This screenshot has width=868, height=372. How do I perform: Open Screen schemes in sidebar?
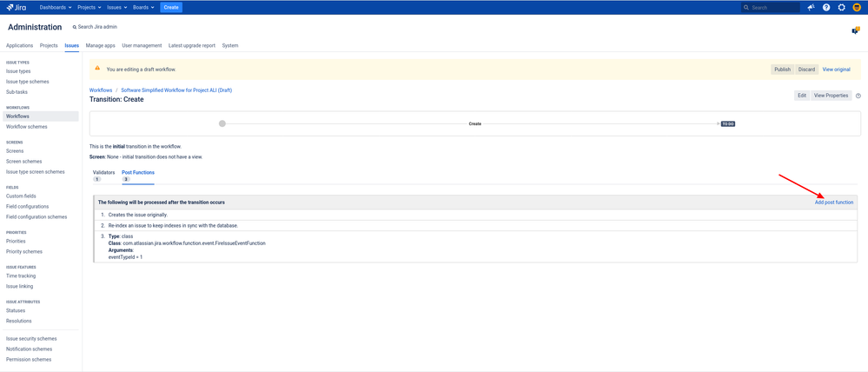[x=23, y=161]
